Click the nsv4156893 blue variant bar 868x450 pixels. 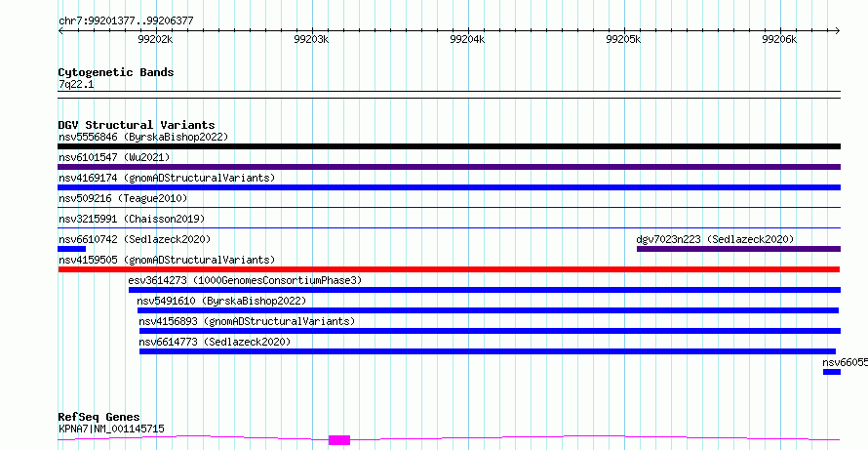490,331
